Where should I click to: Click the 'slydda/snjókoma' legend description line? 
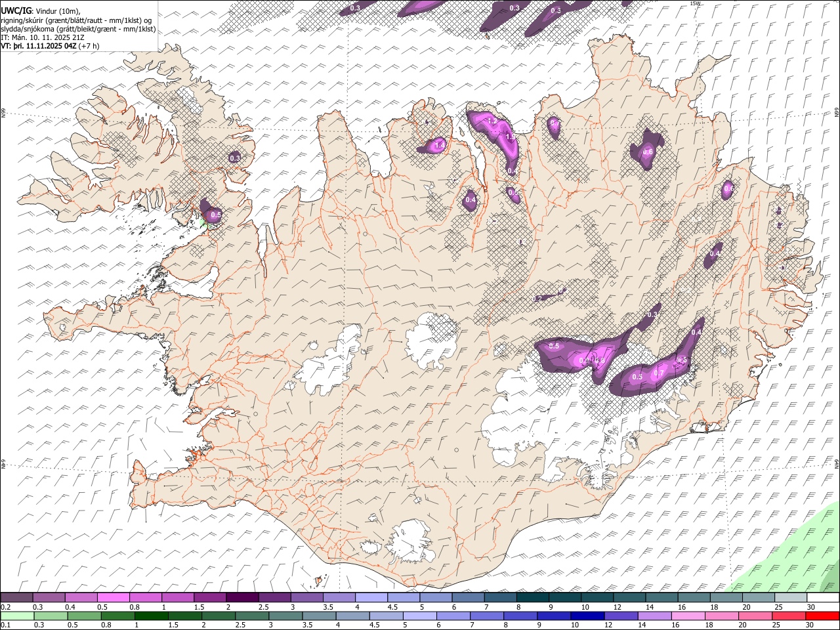pyautogui.click(x=78, y=29)
